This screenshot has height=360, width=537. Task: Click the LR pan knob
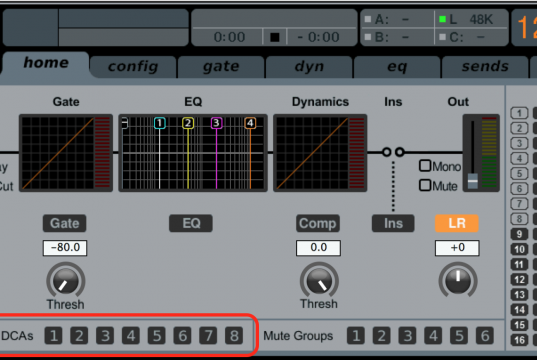458,281
